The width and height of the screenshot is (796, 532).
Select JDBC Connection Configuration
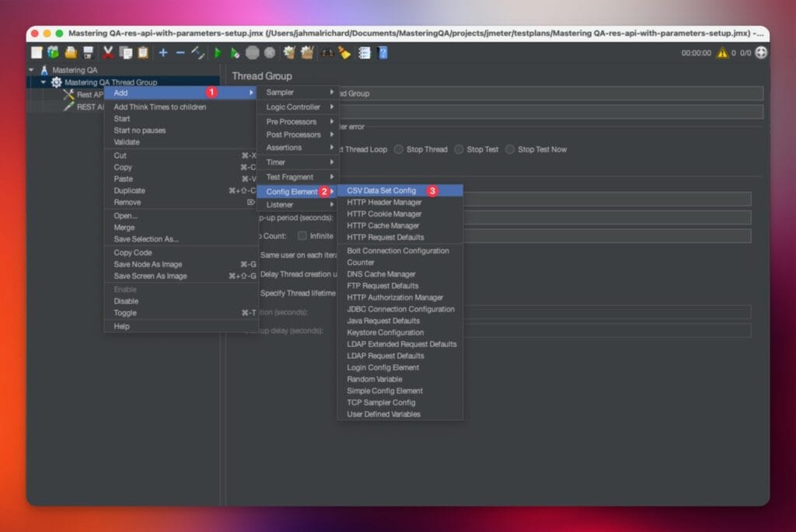(x=400, y=309)
